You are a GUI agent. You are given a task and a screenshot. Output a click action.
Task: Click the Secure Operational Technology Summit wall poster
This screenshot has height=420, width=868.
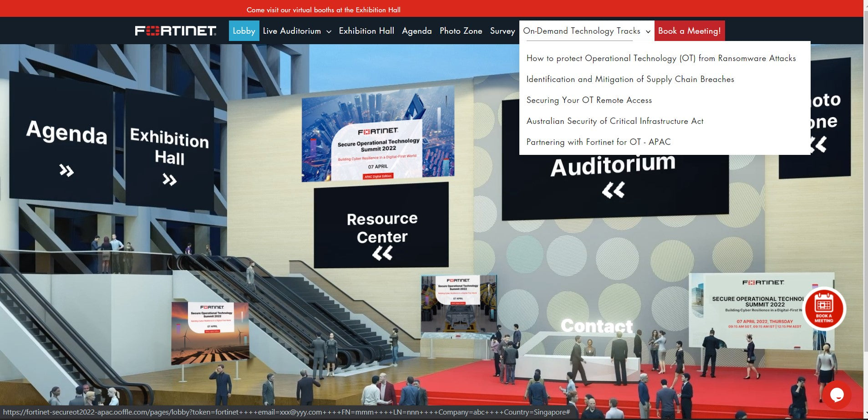pyautogui.click(x=378, y=134)
